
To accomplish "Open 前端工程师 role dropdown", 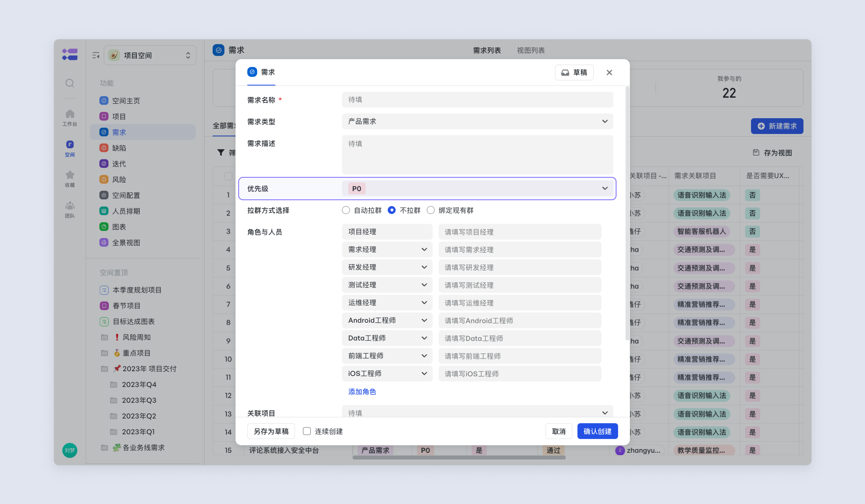I will pyautogui.click(x=387, y=356).
